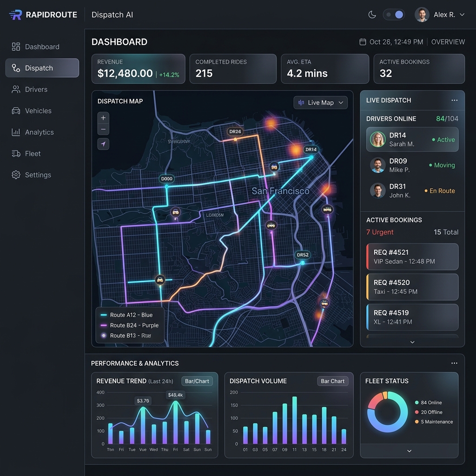
Task: Zoom out on the dispatch map
Action: click(x=103, y=129)
